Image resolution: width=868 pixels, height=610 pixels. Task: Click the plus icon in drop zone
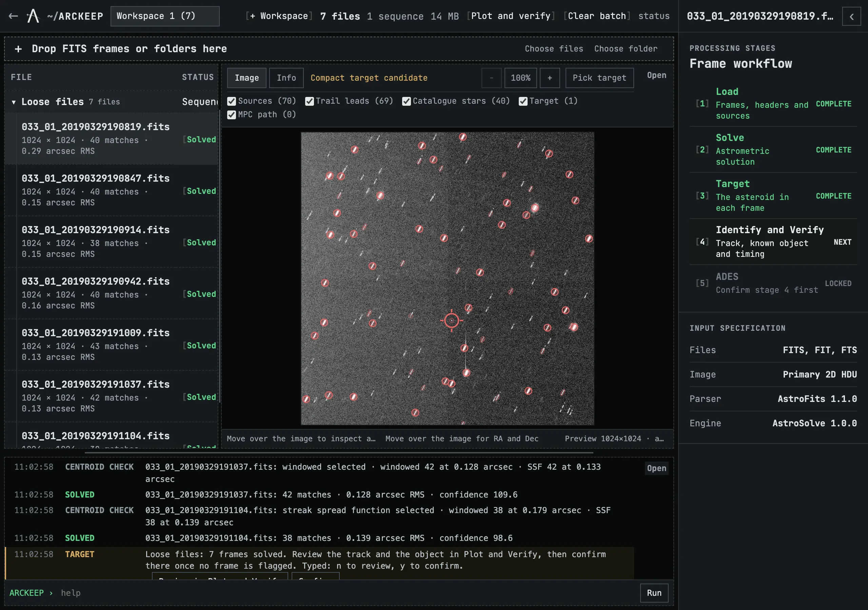pyautogui.click(x=18, y=49)
